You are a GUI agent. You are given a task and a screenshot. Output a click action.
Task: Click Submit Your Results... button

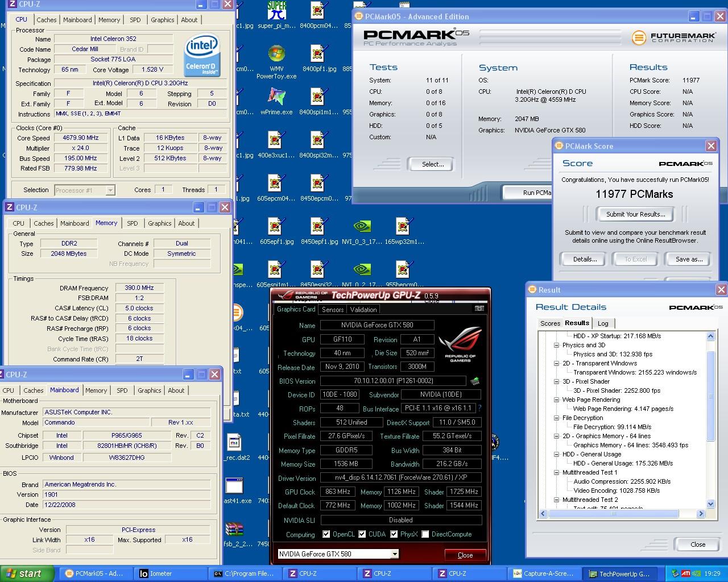tap(635, 214)
